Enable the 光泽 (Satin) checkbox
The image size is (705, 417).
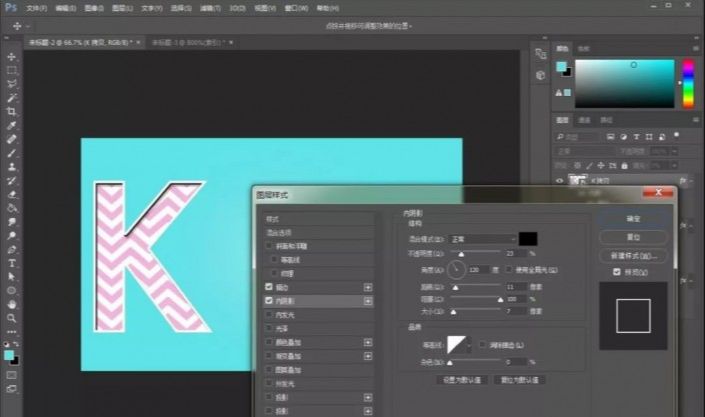(x=269, y=328)
